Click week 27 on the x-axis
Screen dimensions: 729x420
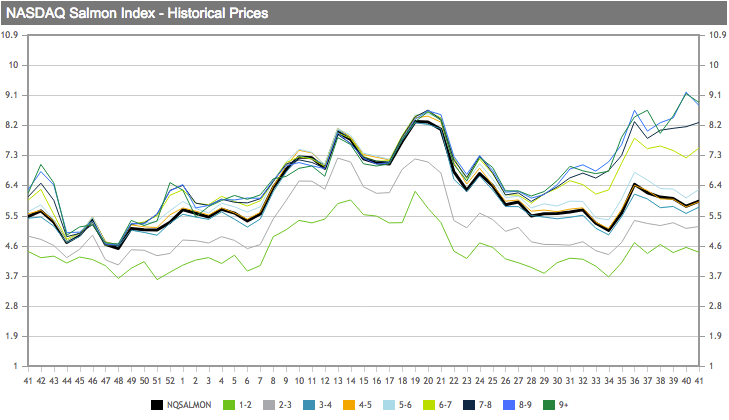(518, 381)
